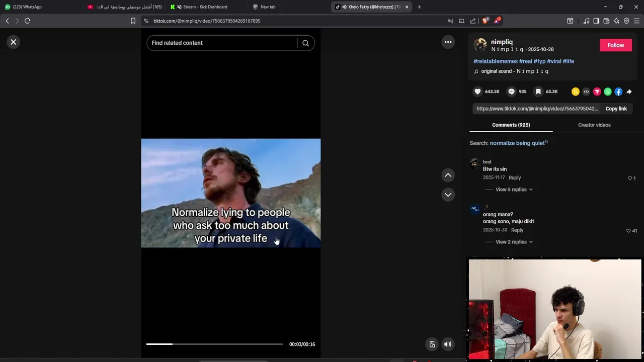
Task: Open the three-dot more options menu
Action: 448,42
